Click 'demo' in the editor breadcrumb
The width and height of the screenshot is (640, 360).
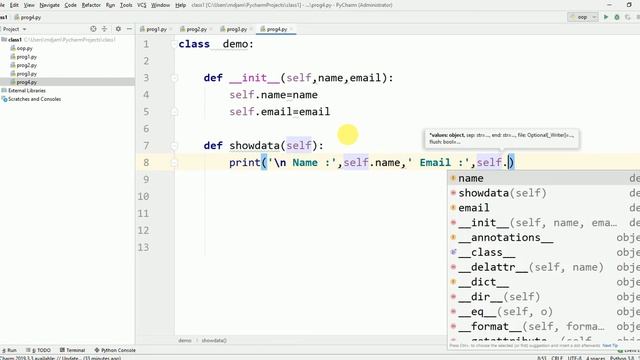tap(184, 340)
